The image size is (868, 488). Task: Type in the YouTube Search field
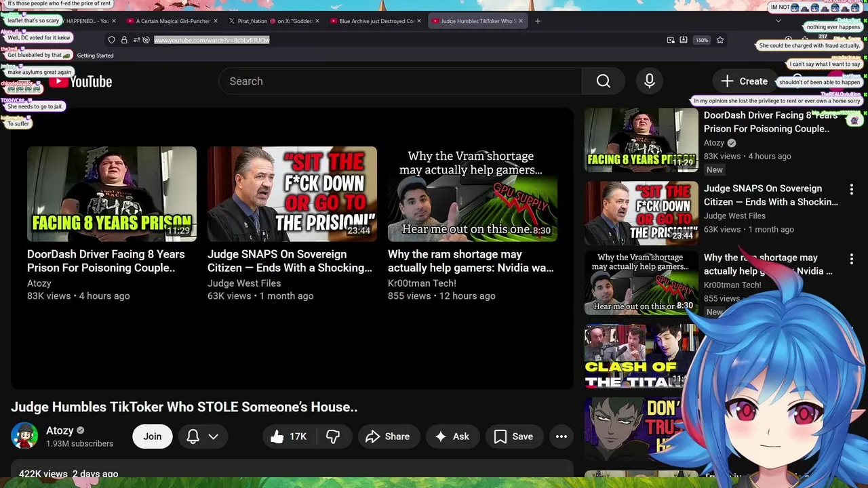(x=400, y=81)
